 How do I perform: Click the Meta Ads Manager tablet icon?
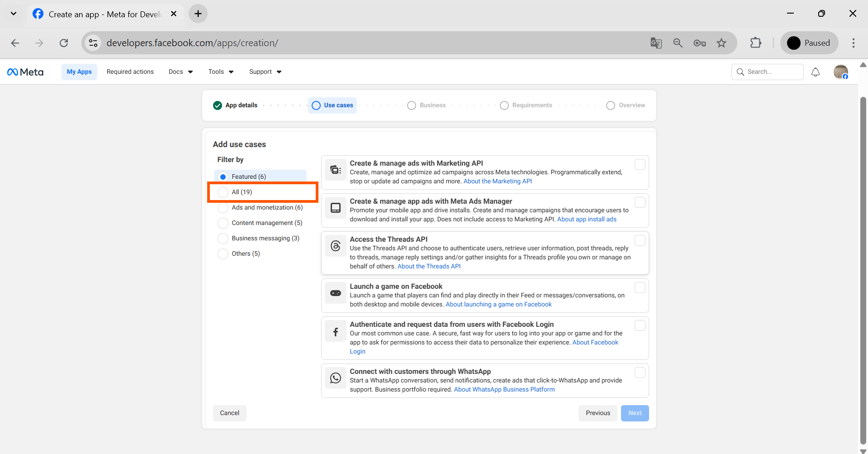coord(336,208)
